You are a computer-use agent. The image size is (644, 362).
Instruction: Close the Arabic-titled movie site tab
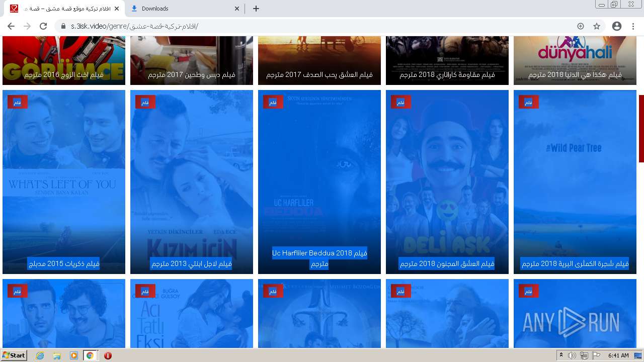[117, 9]
